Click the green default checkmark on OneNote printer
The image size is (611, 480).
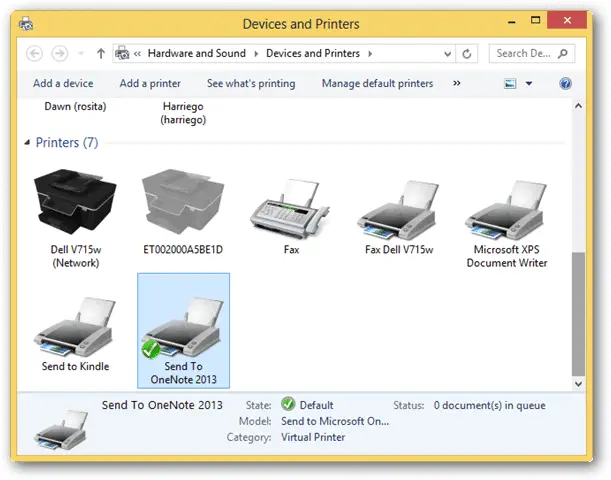(x=150, y=349)
